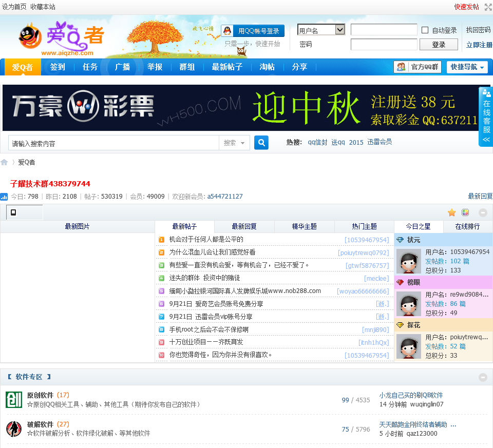Screen dimensions: 493x448
Task: Click numbered icon 1 beside first post
Action: tap(161, 240)
